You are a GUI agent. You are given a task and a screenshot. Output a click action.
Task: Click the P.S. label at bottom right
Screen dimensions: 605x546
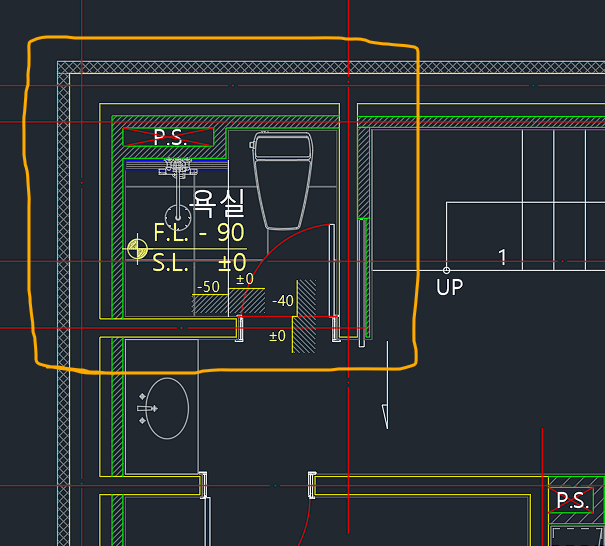pos(570,500)
